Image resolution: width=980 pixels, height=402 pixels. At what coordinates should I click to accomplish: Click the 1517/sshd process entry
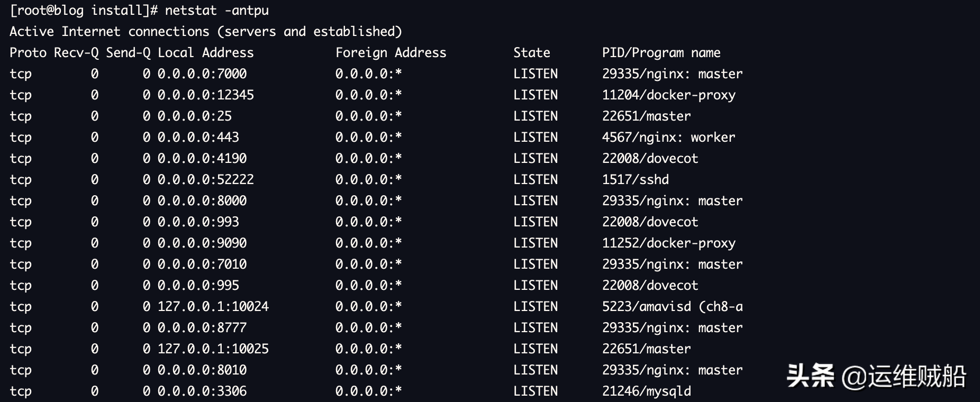pos(635,180)
